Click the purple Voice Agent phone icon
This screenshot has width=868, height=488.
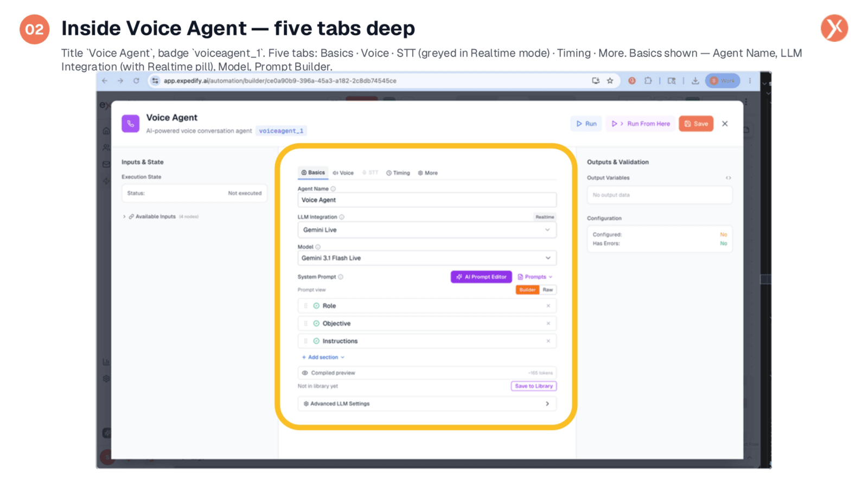coord(130,124)
